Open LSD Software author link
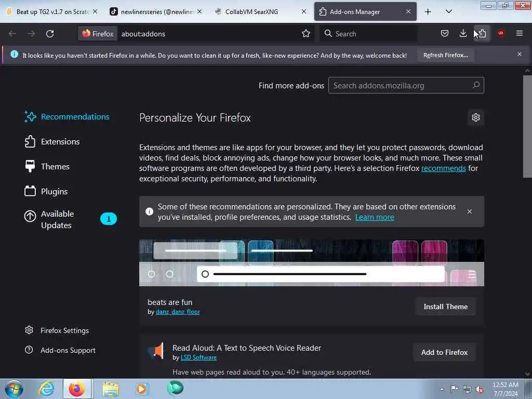 (x=198, y=357)
